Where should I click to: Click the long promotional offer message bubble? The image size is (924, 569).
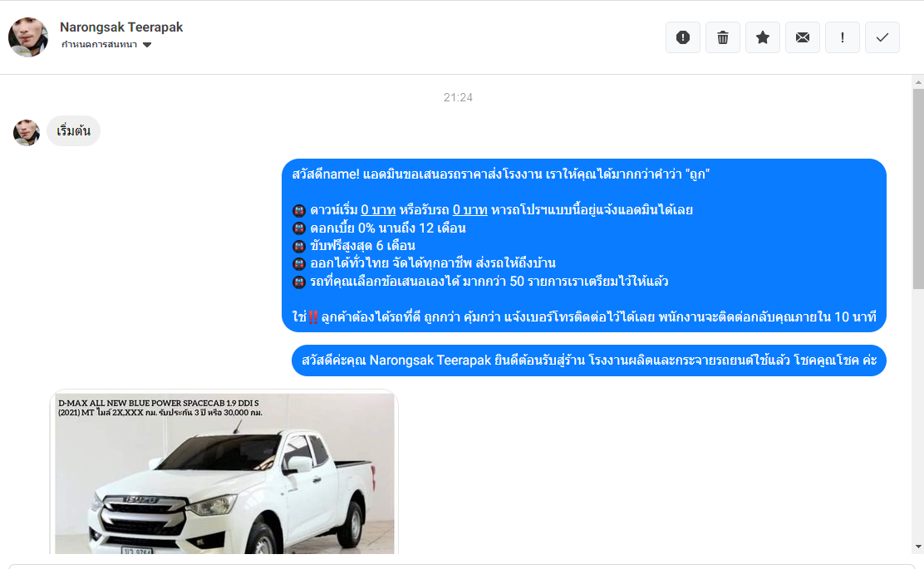[584, 246]
